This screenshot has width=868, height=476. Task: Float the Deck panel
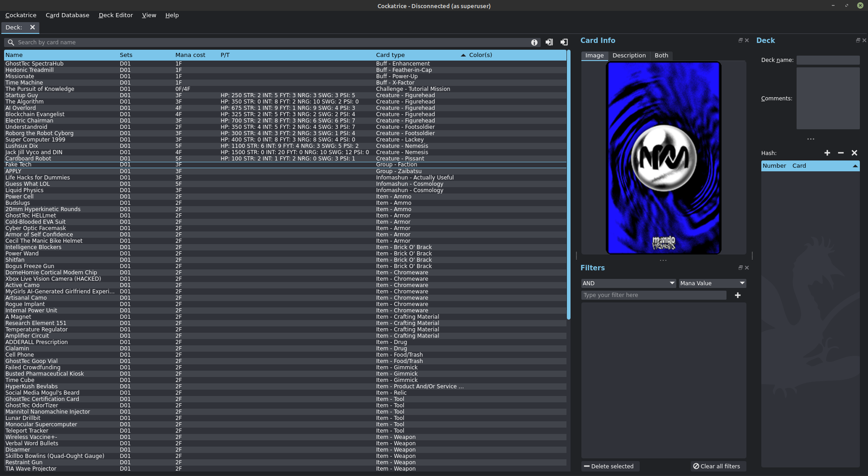[x=858, y=40]
